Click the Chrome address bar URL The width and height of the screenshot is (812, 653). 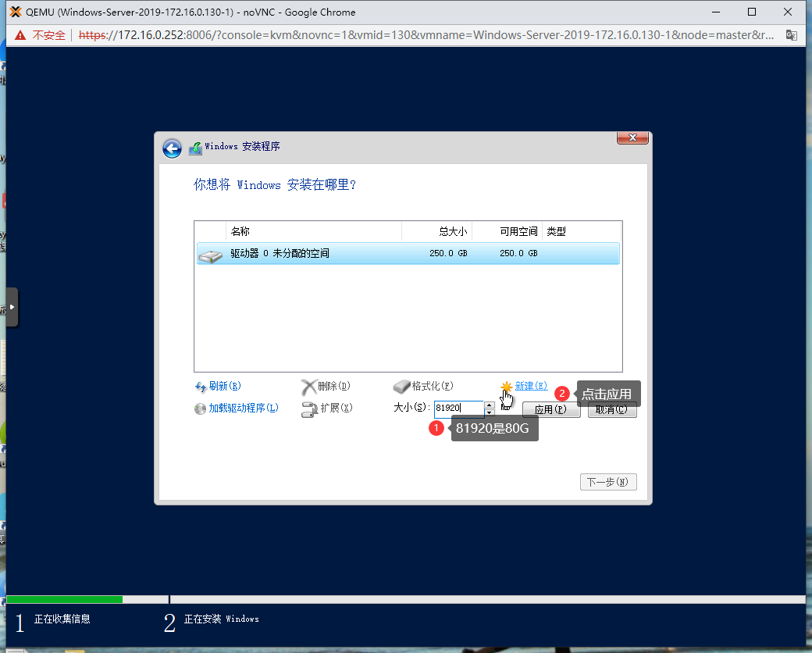click(x=426, y=35)
